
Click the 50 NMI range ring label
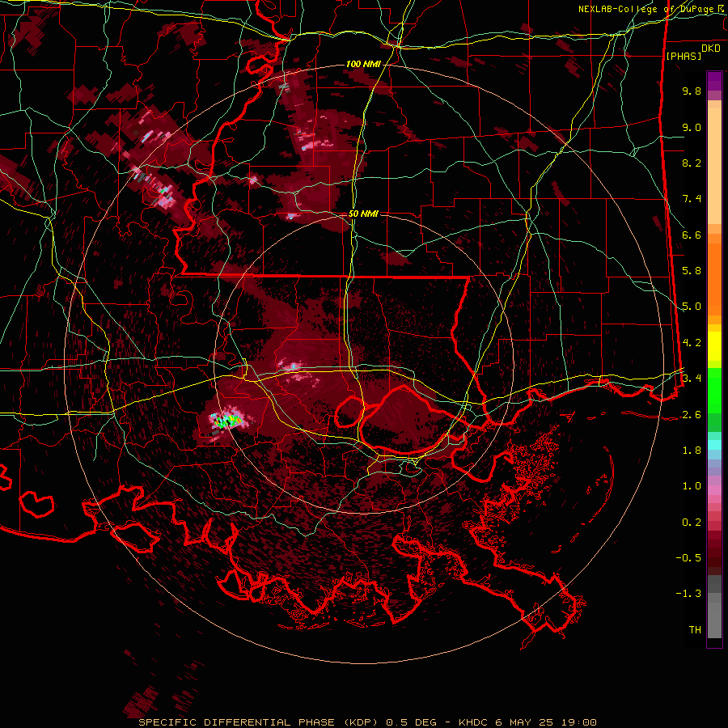363,214
